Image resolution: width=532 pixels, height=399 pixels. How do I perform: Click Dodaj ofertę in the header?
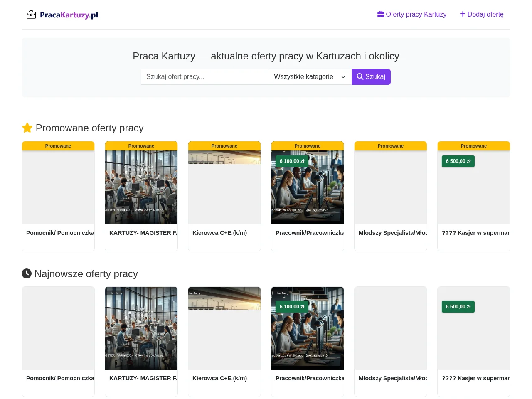pos(482,14)
